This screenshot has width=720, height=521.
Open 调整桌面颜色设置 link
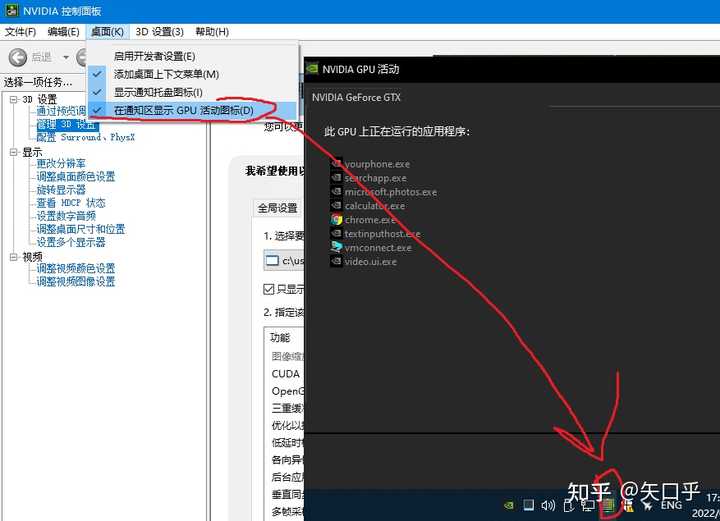(x=76, y=176)
